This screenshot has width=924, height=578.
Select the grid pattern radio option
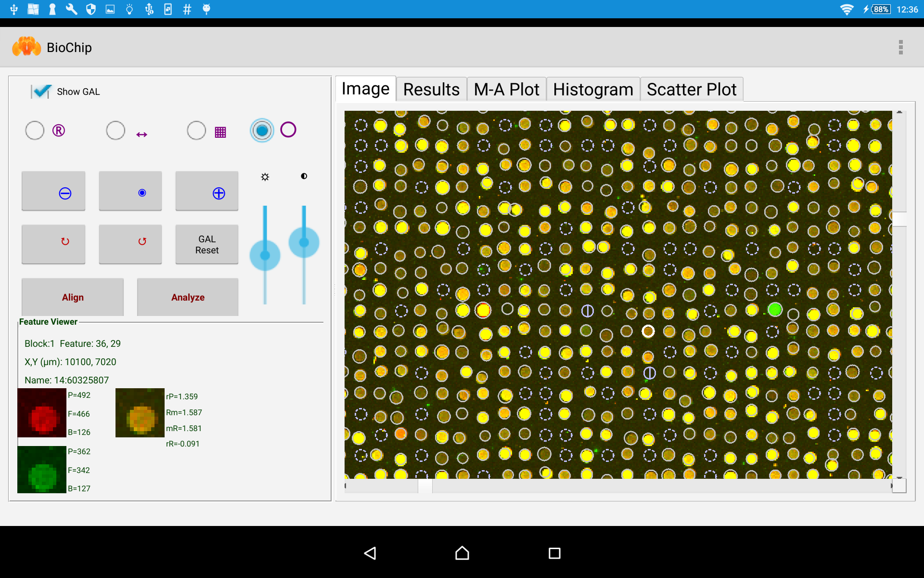[196, 131]
